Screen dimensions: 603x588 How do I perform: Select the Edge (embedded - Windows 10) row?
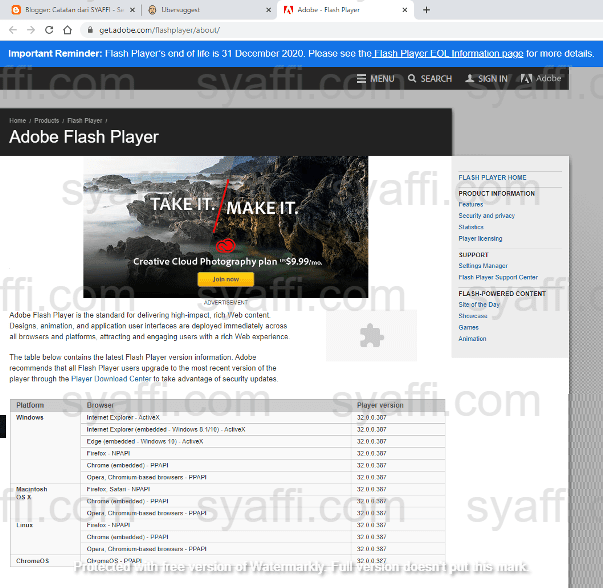tap(263, 441)
